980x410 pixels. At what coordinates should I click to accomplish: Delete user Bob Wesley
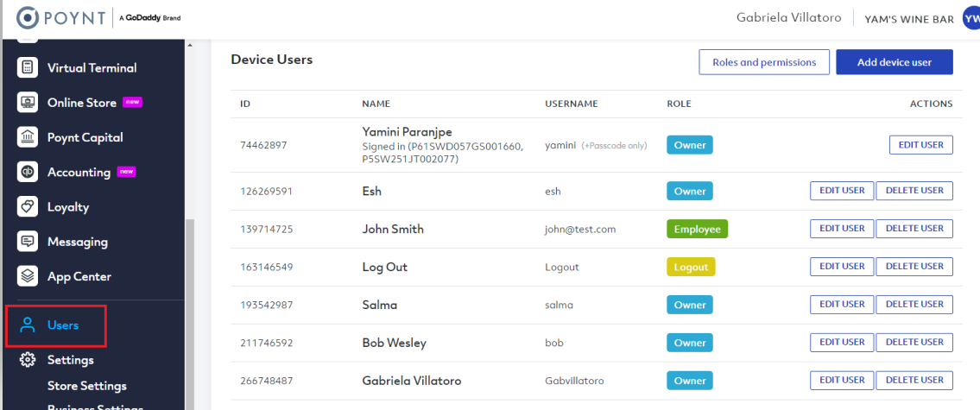914,342
